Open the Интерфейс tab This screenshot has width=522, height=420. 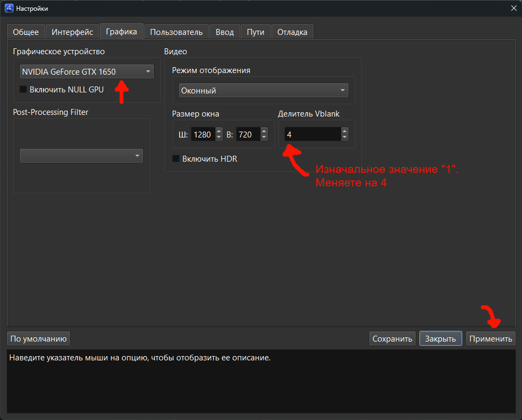(72, 32)
